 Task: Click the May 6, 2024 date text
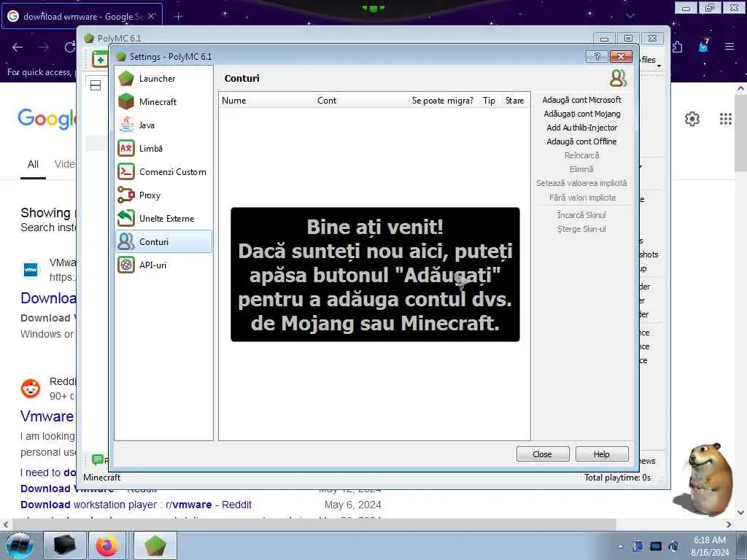tap(352, 505)
